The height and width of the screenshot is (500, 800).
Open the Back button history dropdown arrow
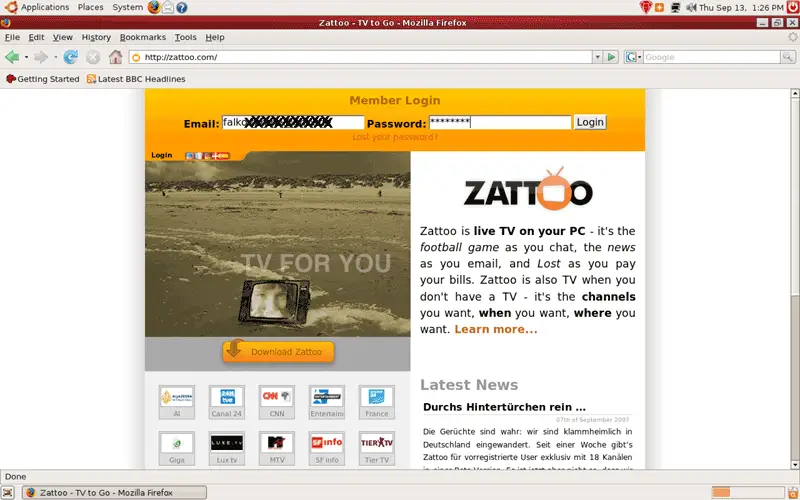point(26,57)
